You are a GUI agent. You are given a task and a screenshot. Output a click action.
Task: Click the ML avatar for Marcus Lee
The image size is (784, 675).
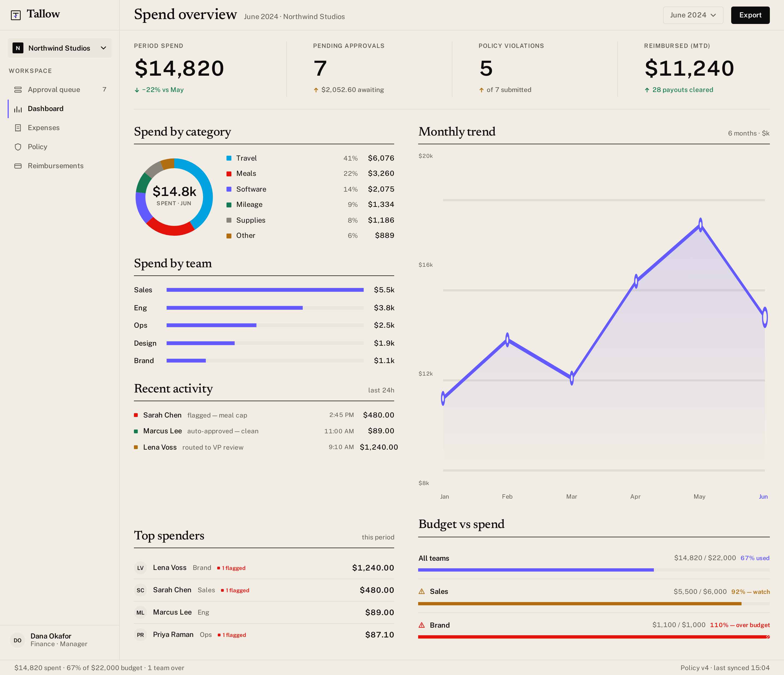140,613
